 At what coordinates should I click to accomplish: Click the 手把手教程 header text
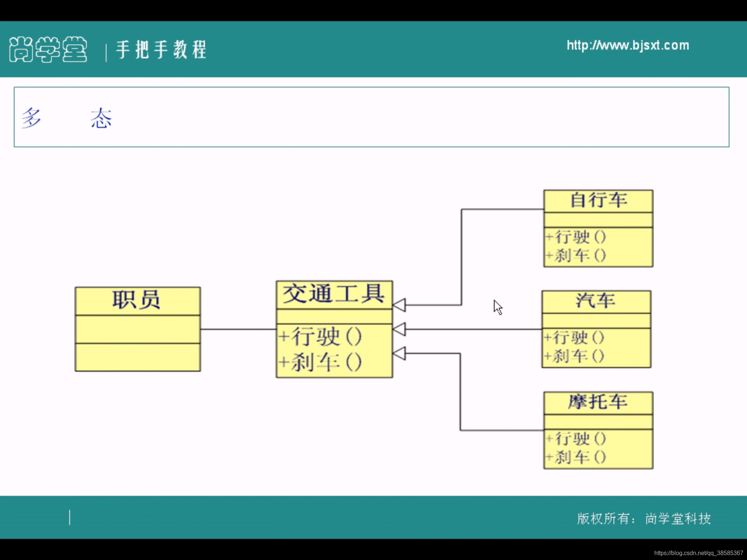(x=161, y=50)
